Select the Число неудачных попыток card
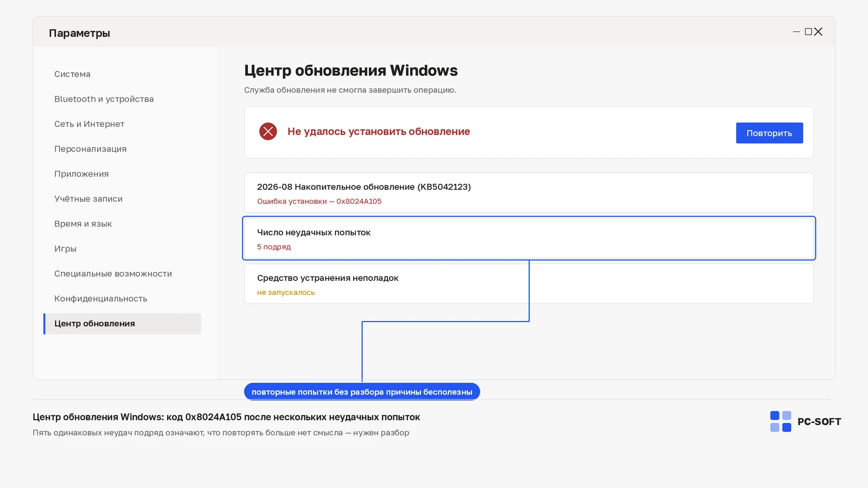This screenshot has height=488, width=868. [529, 238]
